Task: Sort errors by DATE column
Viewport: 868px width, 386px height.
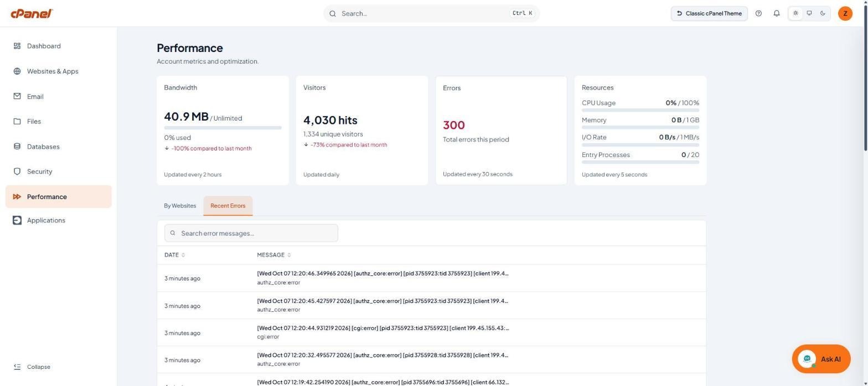Action: click(175, 255)
